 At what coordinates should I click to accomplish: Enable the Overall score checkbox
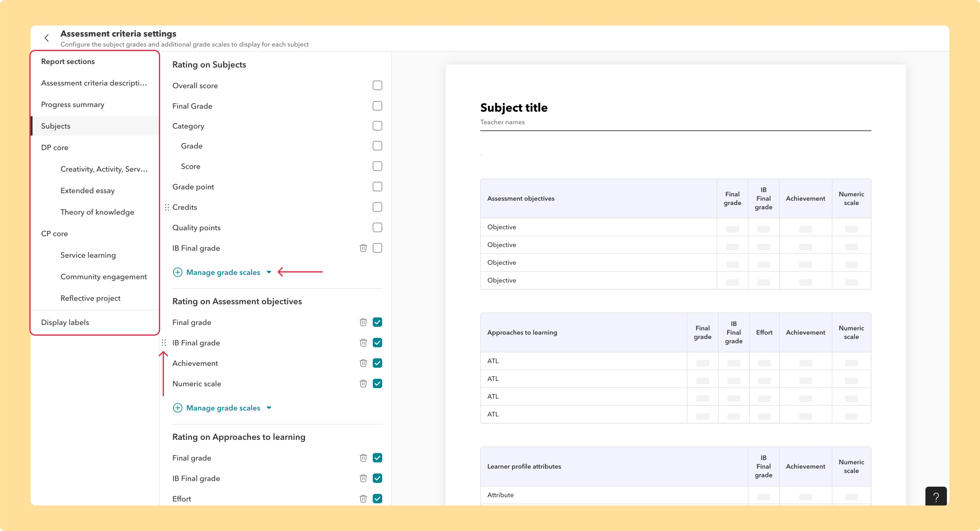[x=377, y=86]
